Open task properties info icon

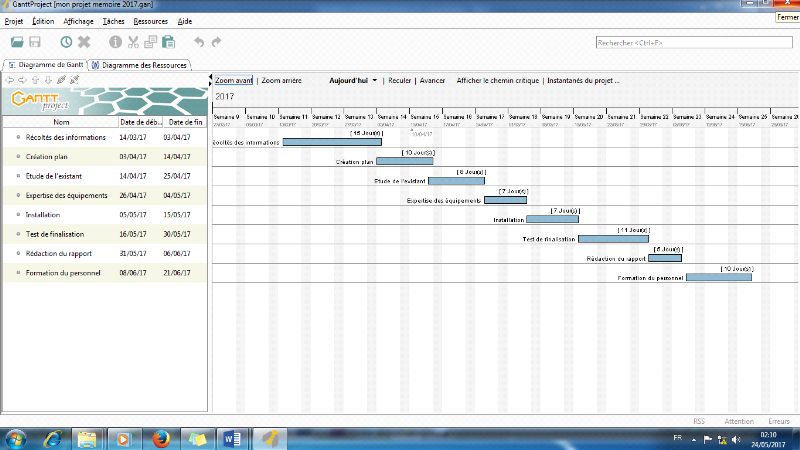(115, 42)
